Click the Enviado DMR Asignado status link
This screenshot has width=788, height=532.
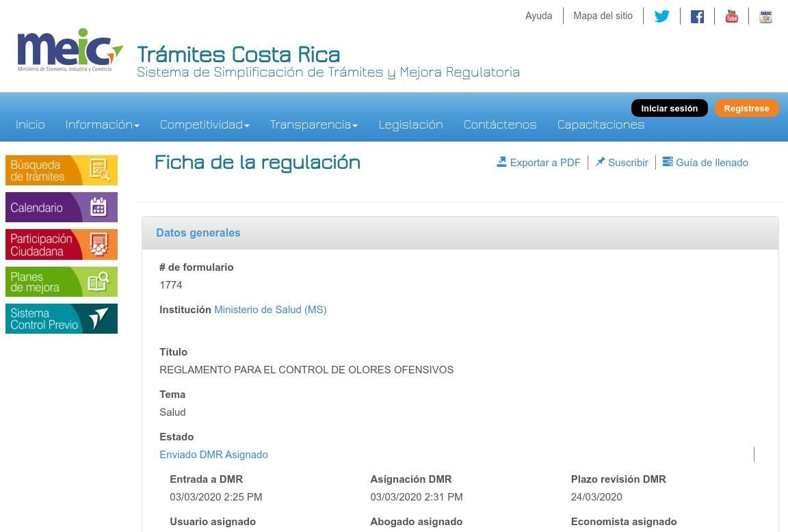point(213,454)
